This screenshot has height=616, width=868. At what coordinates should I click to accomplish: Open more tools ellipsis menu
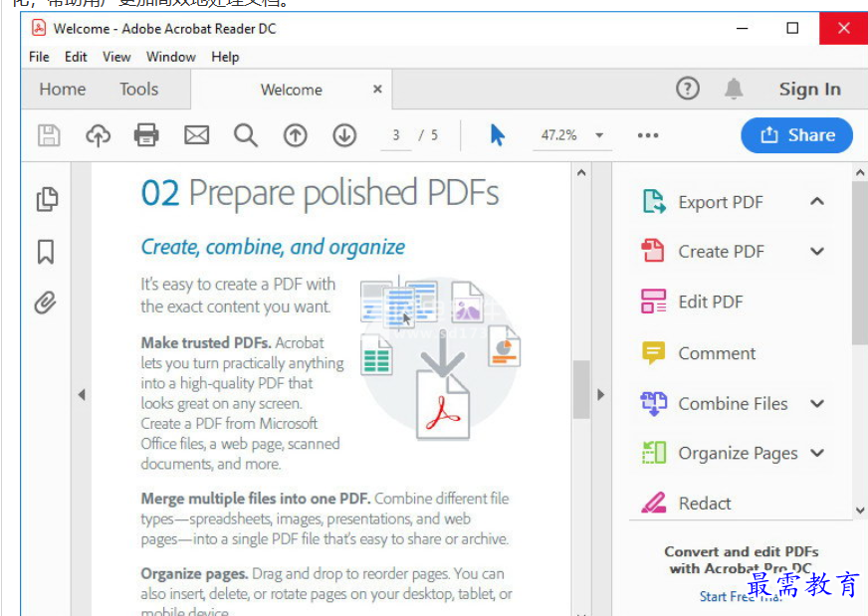[x=648, y=135]
